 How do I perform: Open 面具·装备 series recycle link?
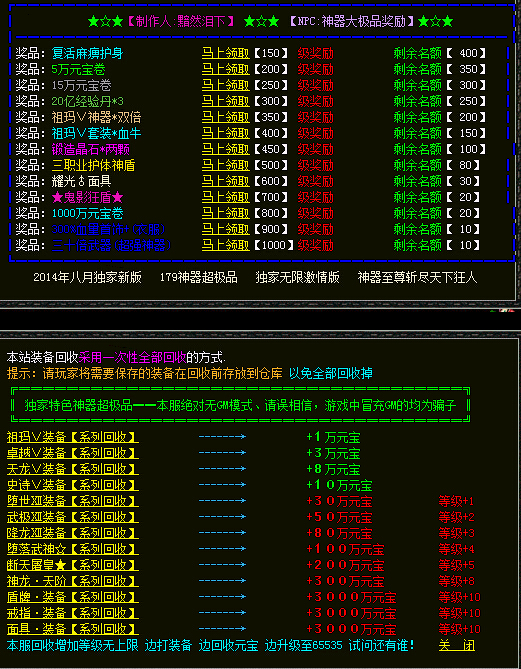coord(73,629)
